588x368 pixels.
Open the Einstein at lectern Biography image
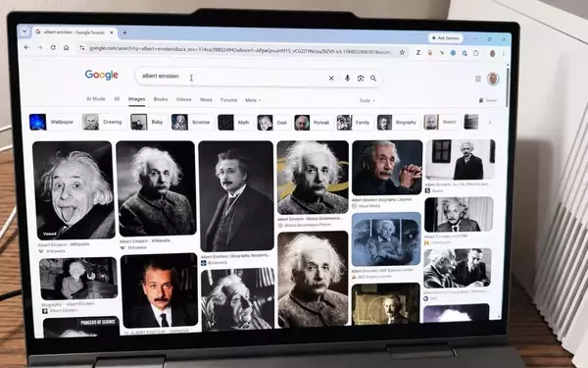click(78, 279)
